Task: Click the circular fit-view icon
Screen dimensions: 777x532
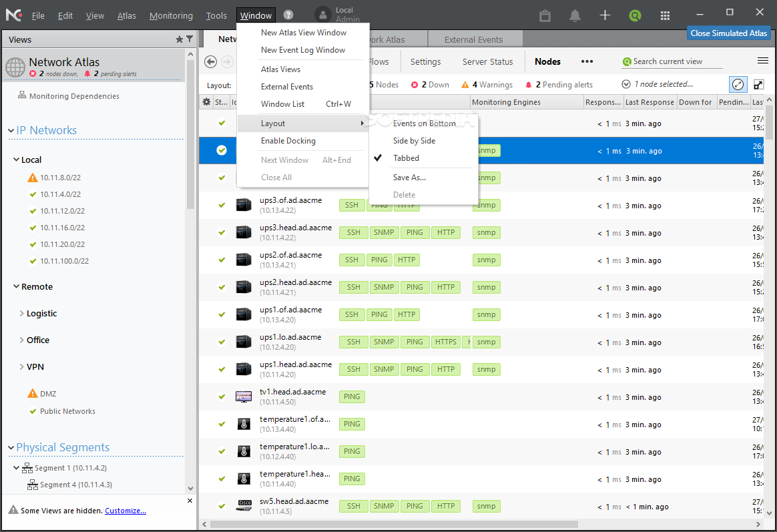Action: pos(738,84)
